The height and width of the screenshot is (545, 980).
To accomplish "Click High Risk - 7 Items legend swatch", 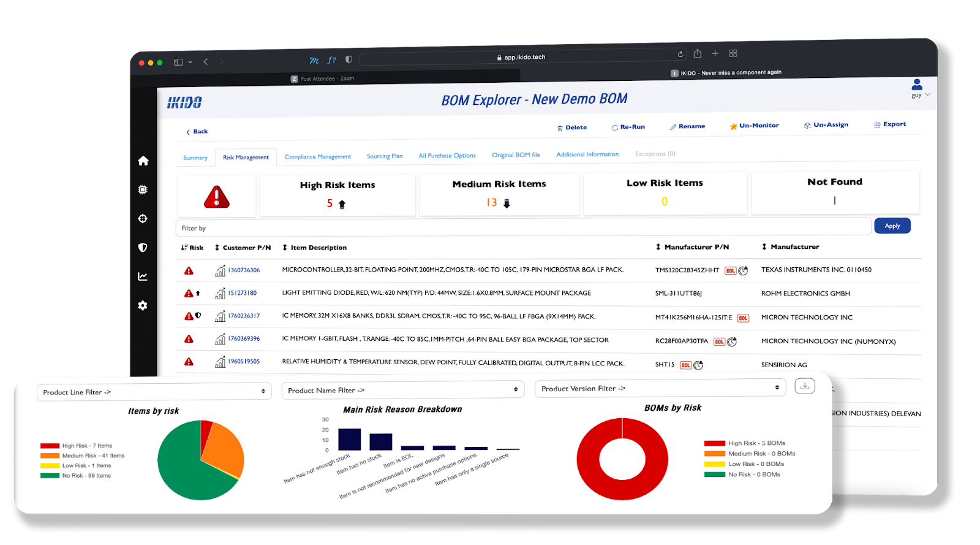I will (x=50, y=446).
